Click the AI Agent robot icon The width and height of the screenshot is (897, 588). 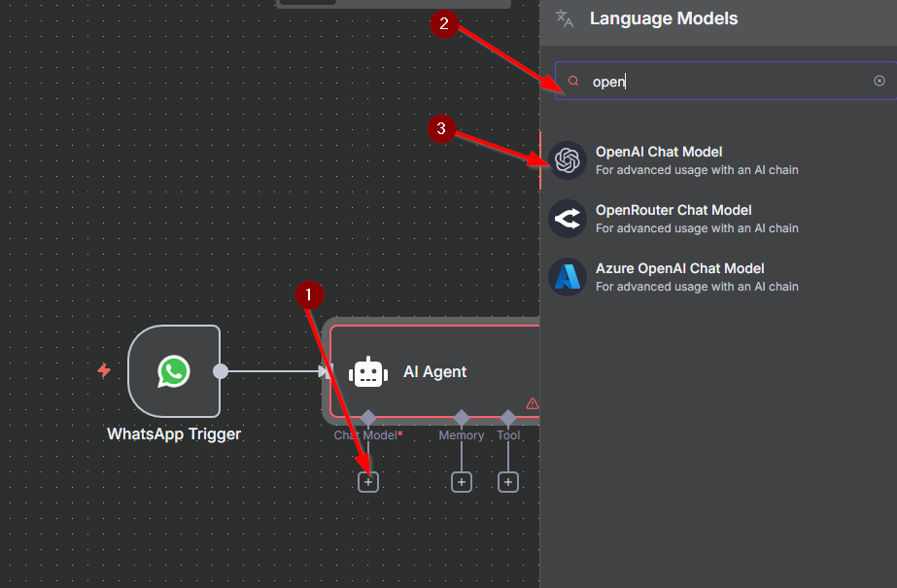(x=368, y=372)
